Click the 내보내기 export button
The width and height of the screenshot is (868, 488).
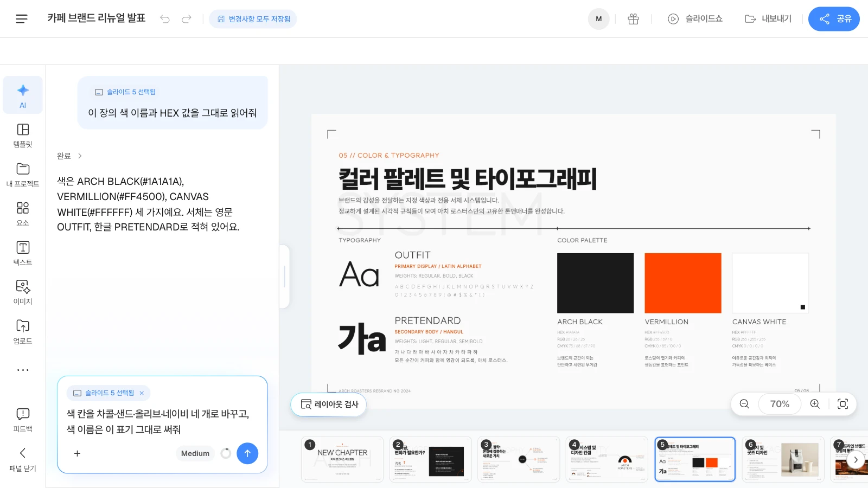[768, 19]
